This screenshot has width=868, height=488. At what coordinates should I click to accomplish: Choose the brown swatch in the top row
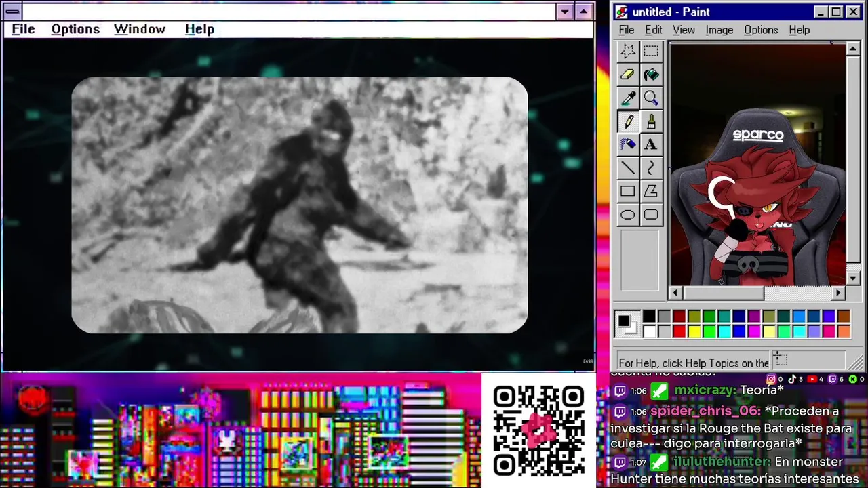(844, 317)
